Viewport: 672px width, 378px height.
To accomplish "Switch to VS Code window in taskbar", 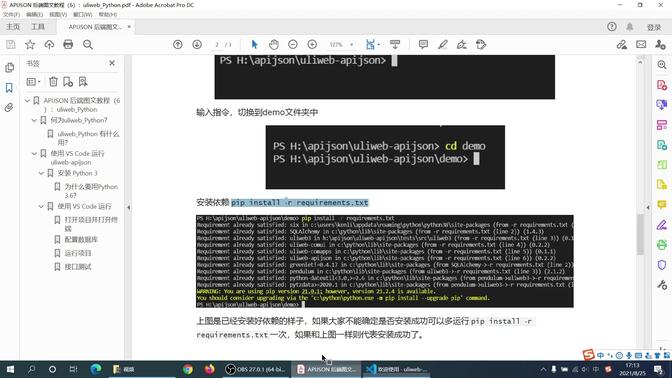I will pos(397,369).
